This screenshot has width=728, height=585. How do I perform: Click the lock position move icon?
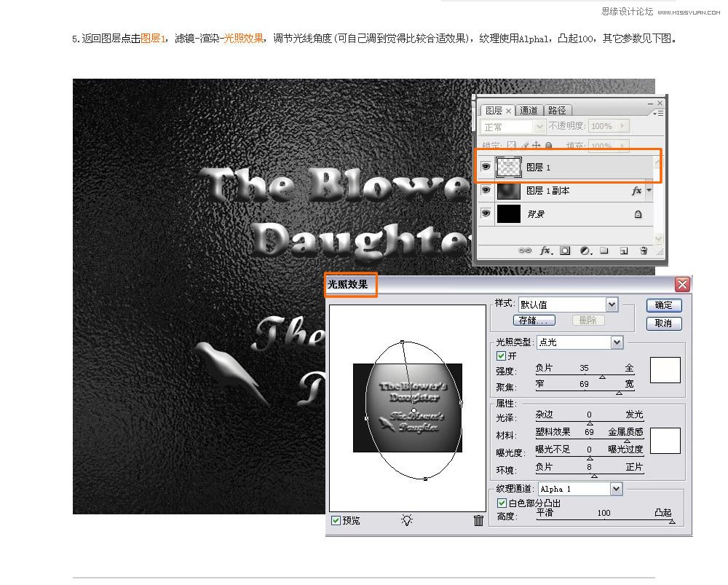tap(537, 146)
